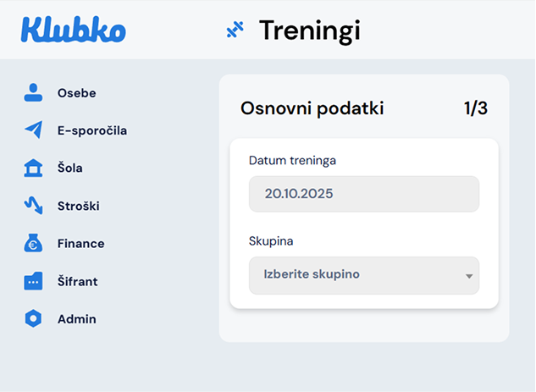Select the Šifrant menu label
Screen dimensions: 536x392
77,281
